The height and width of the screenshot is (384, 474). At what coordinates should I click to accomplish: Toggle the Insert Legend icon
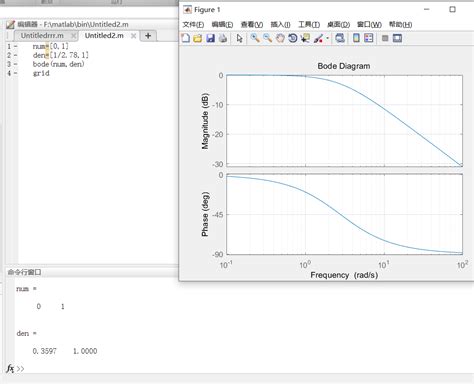coord(369,38)
